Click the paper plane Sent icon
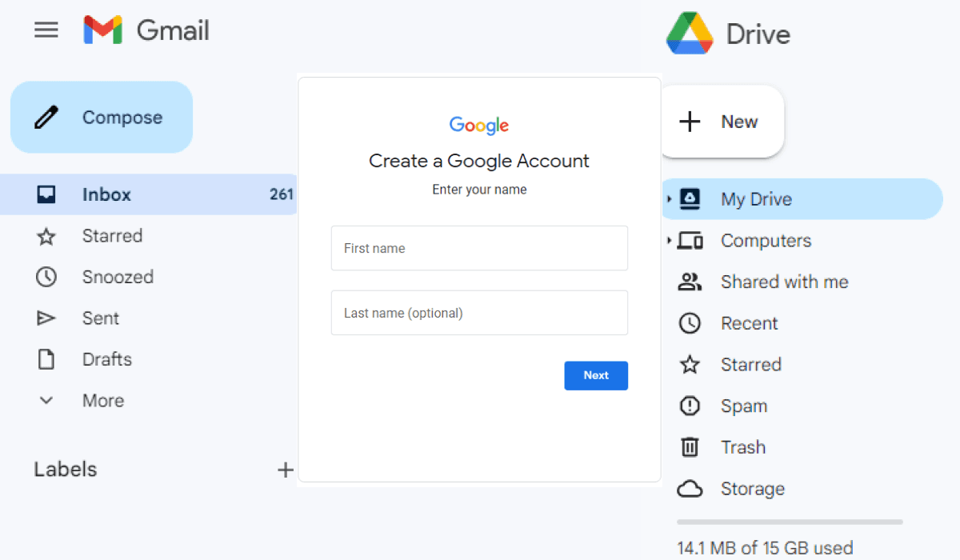 click(46, 318)
